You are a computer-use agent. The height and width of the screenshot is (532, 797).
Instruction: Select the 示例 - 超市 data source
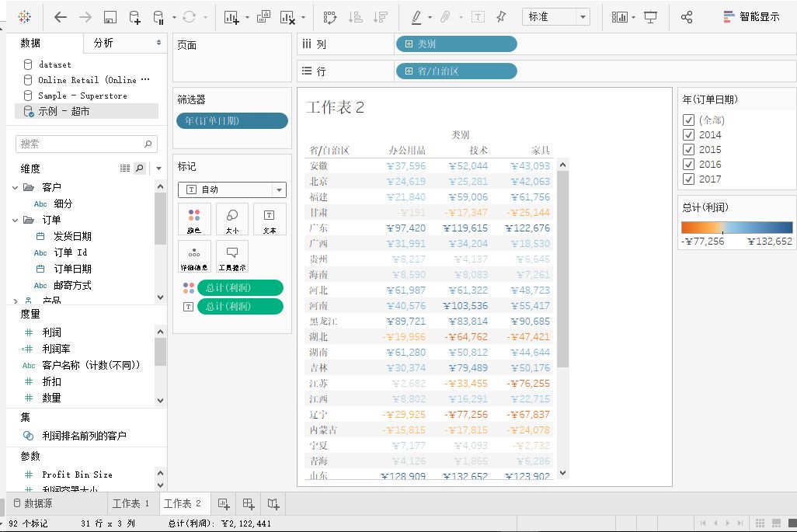click(86, 111)
